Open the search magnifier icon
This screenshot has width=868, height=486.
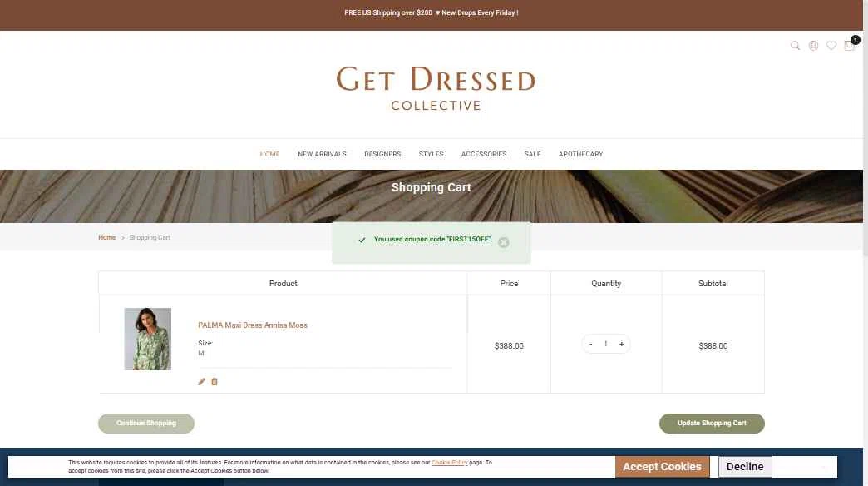click(795, 46)
